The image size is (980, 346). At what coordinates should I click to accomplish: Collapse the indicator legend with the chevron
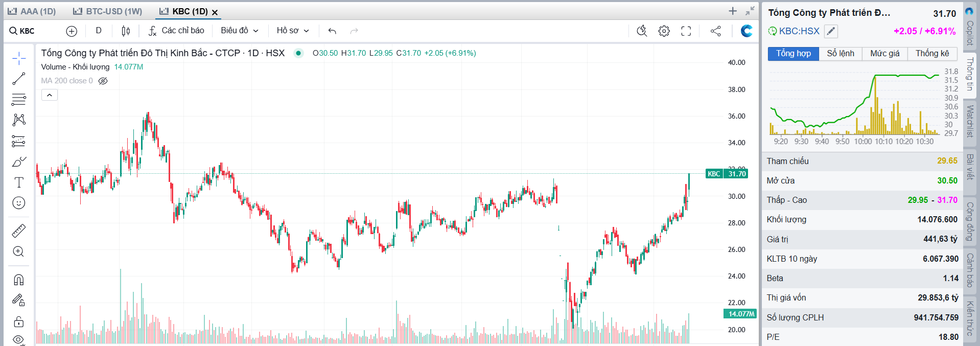[x=50, y=95]
